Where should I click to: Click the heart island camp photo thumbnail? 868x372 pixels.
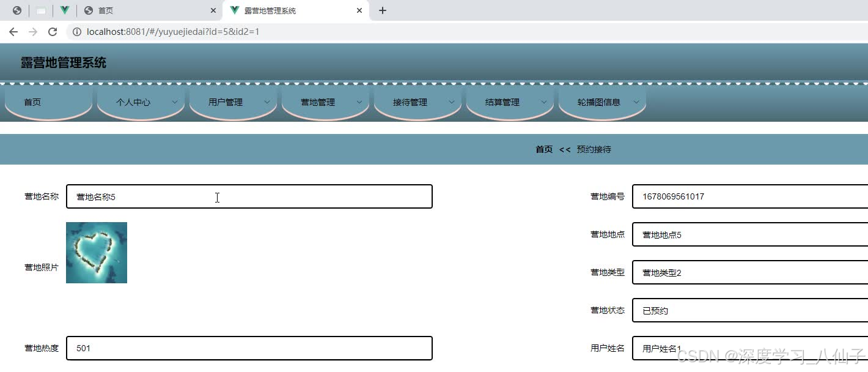[x=97, y=252]
